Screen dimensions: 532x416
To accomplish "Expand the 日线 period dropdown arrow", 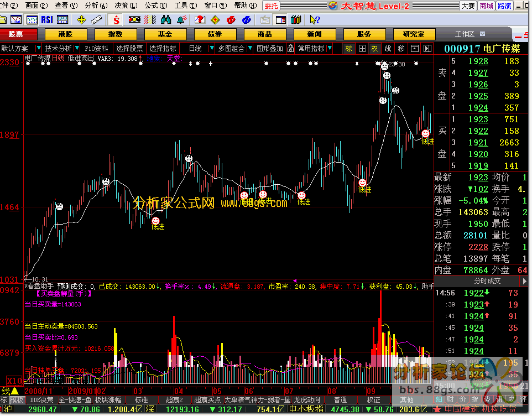I will (x=212, y=48).
